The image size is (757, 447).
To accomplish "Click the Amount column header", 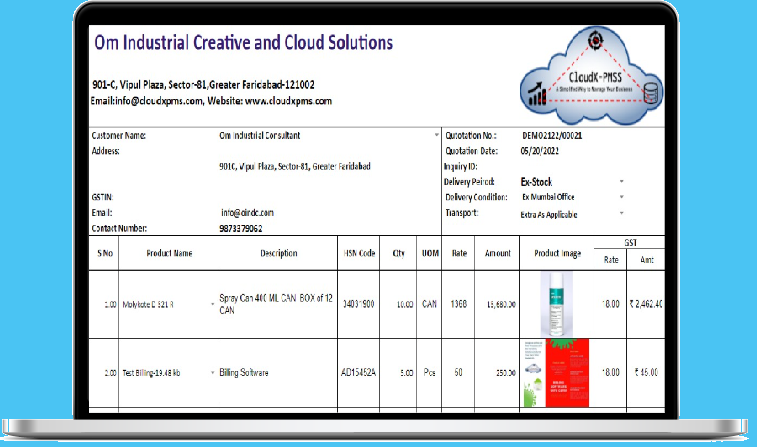I will point(497,253).
